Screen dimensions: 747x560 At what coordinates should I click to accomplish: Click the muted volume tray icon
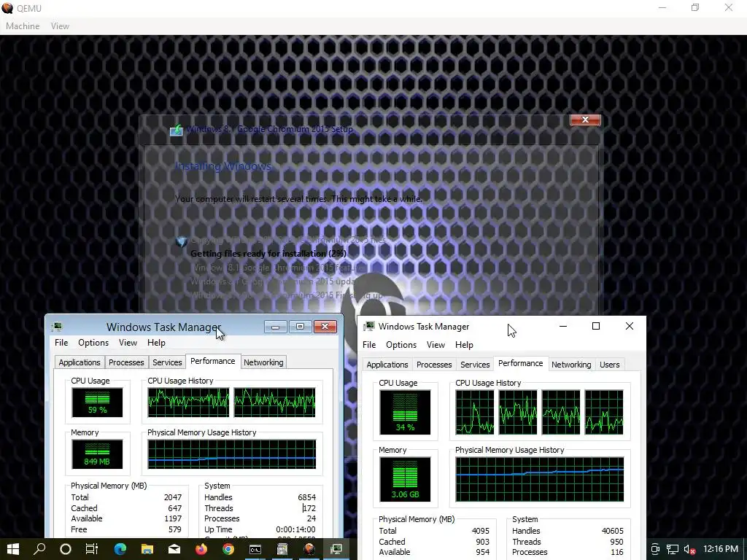click(x=689, y=549)
